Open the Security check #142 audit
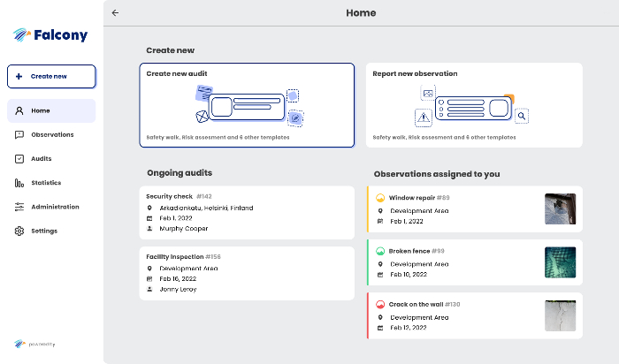 coord(246,212)
